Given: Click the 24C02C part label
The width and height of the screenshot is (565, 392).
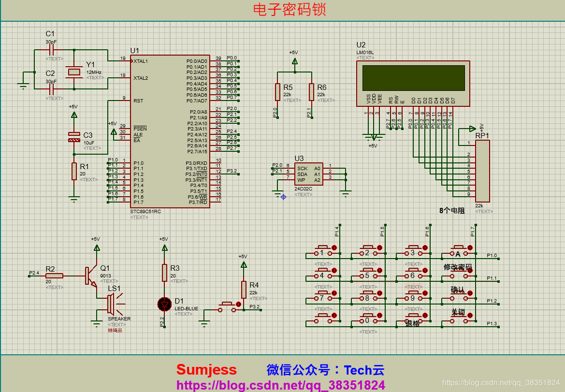Looking at the screenshot, I should click(304, 189).
